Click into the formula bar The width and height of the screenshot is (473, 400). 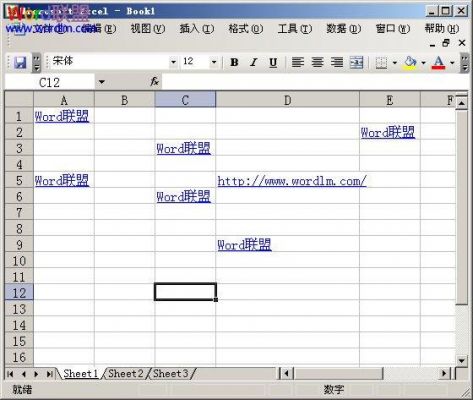315,82
